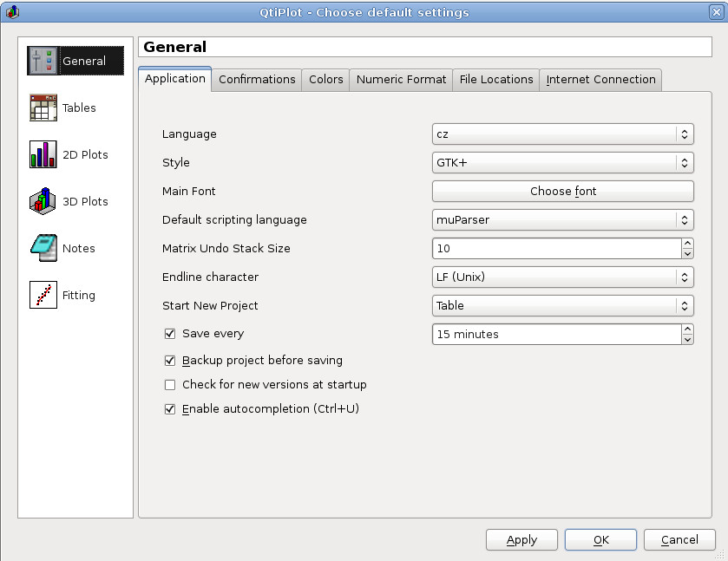Decrease Matrix Undo Stack Size with down arrow
Viewport: 728px width, 561px height.
click(687, 254)
